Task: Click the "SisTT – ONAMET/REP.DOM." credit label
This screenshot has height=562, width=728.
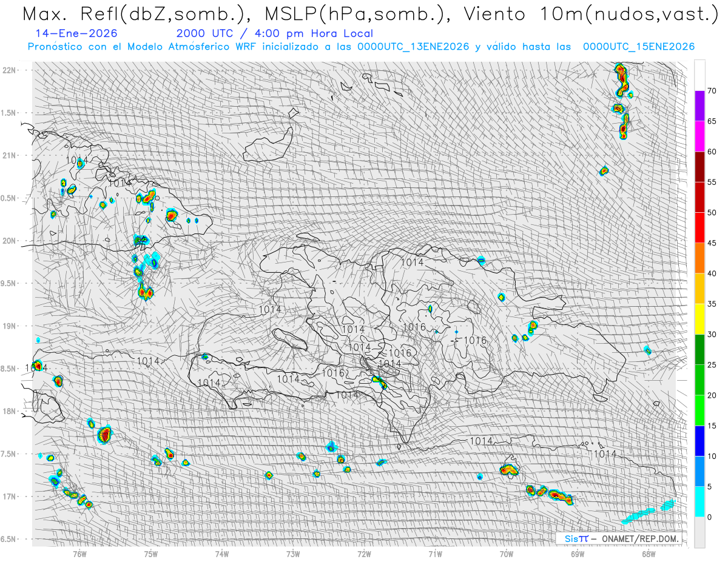Action: tap(622, 538)
